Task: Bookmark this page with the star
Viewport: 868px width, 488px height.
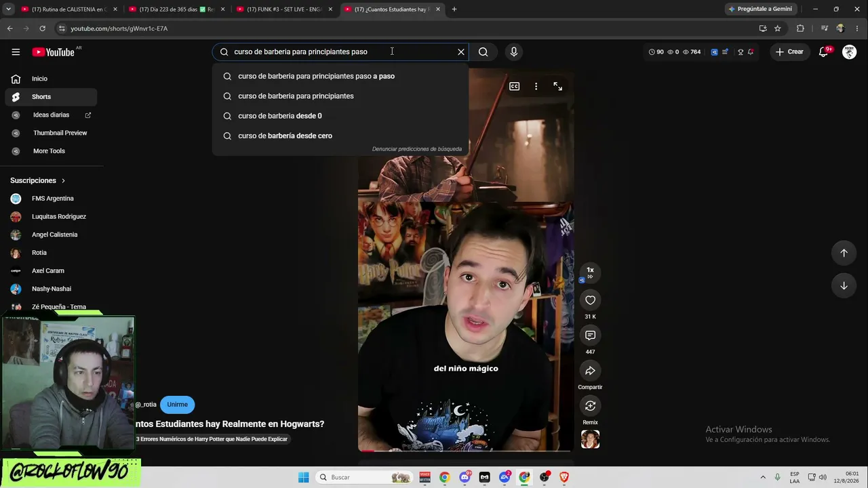Action: coord(778,28)
